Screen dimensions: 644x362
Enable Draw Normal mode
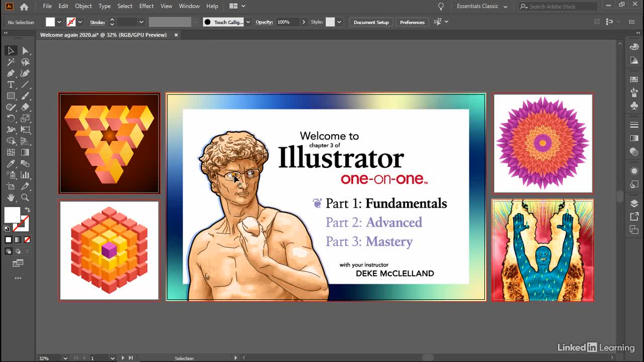[9, 251]
